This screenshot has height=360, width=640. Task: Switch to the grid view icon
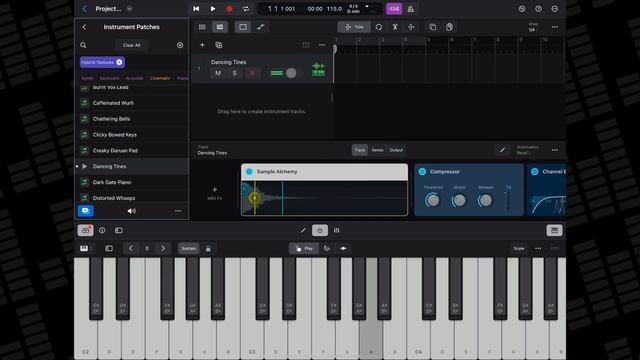202,27
